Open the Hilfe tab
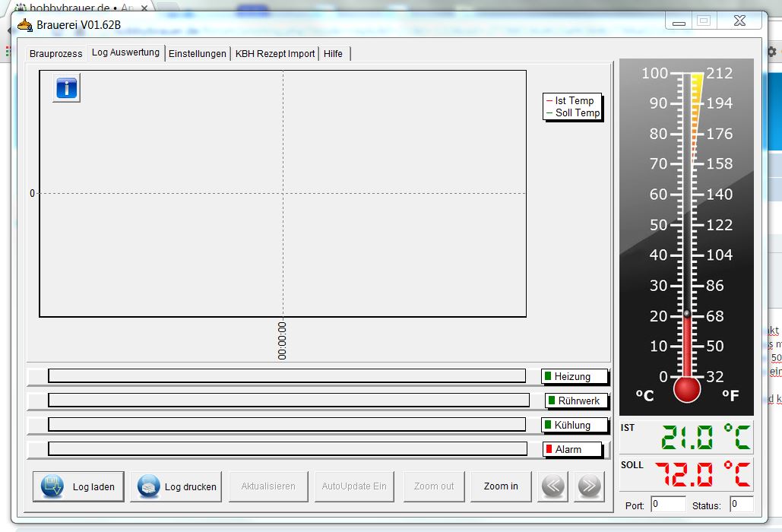 point(333,54)
